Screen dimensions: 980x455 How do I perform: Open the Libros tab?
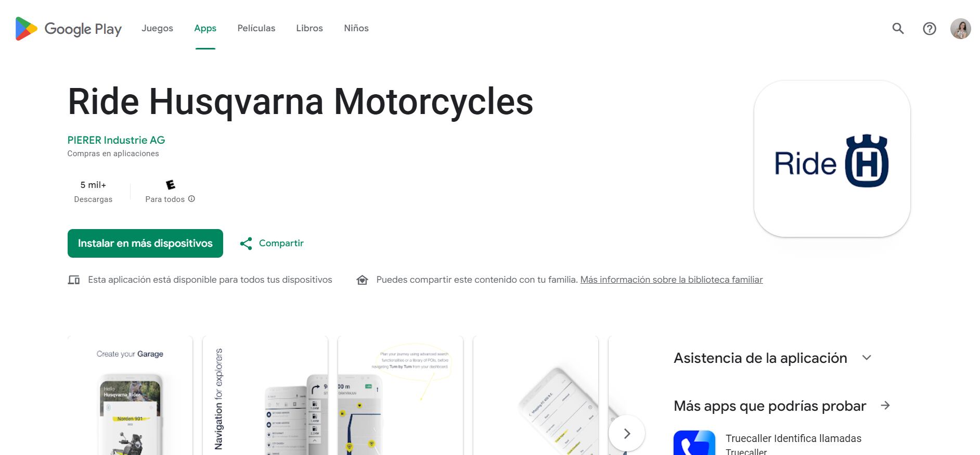[310, 28]
